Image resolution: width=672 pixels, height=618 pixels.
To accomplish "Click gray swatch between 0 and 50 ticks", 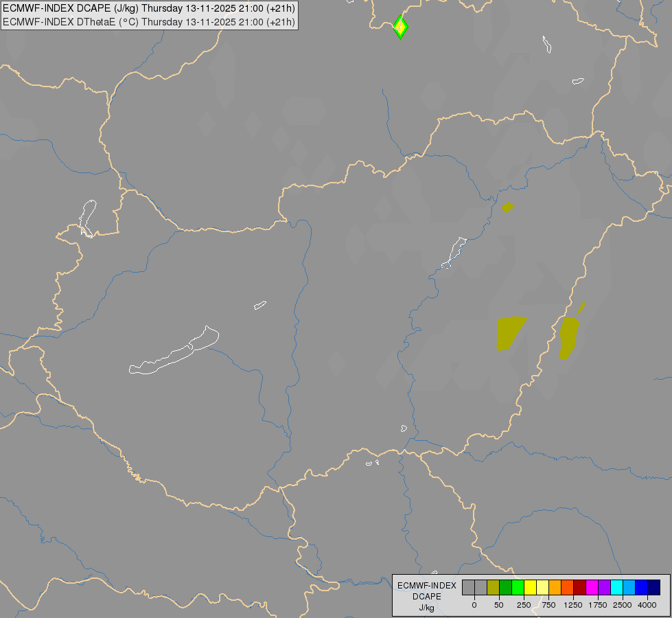I will point(480,588).
